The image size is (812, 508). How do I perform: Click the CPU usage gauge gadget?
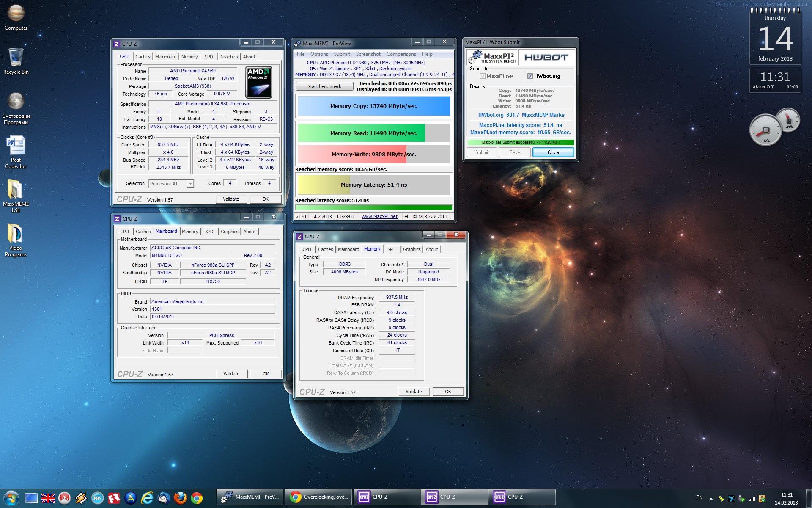pyautogui.click(x=765, y=130)
